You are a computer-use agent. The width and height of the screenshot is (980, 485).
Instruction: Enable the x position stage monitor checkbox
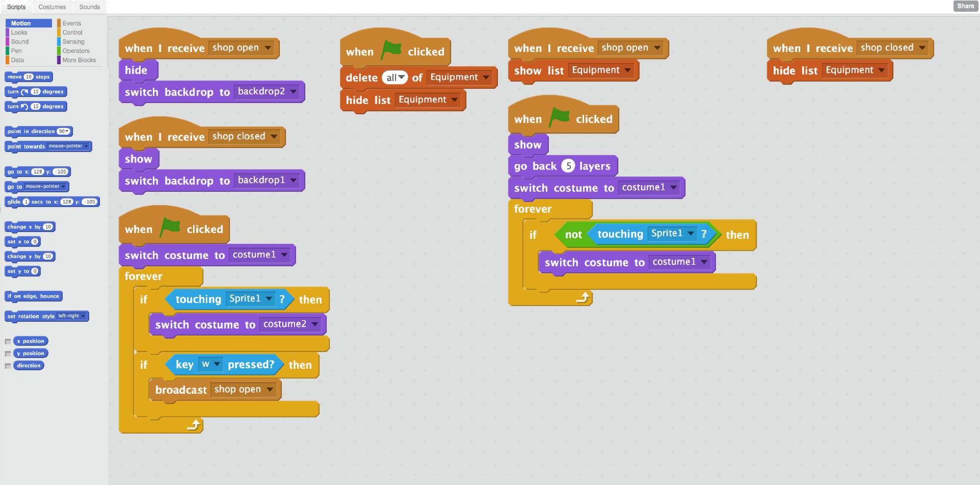click(7, 341)
